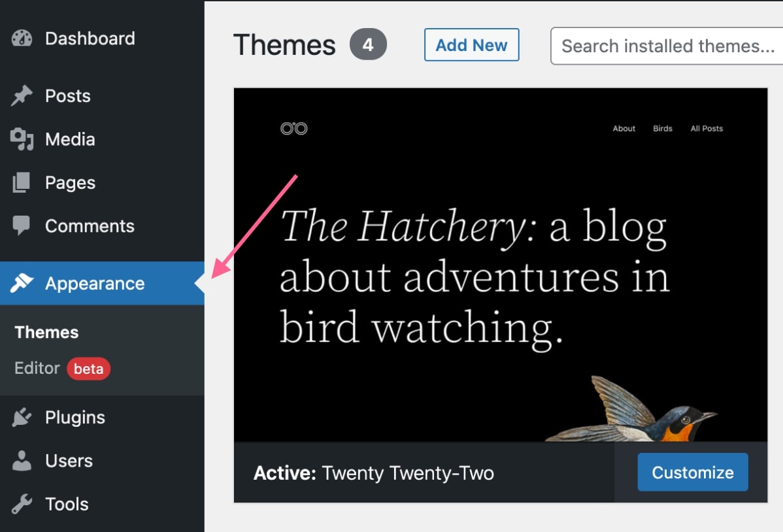The height and width of the screenshot is (532, 783).
Task: Open the Editor beta submenu item
Action: [62, 369]
